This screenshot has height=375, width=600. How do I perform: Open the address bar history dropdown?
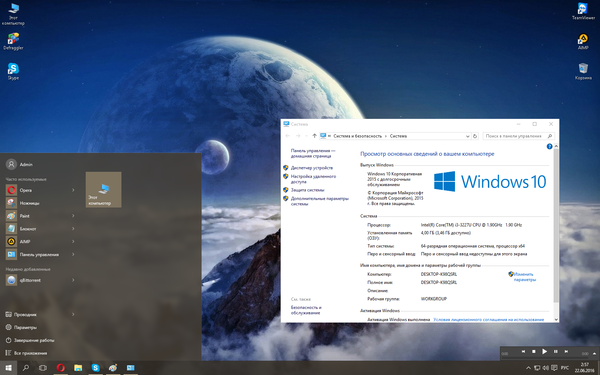point(467,136)
